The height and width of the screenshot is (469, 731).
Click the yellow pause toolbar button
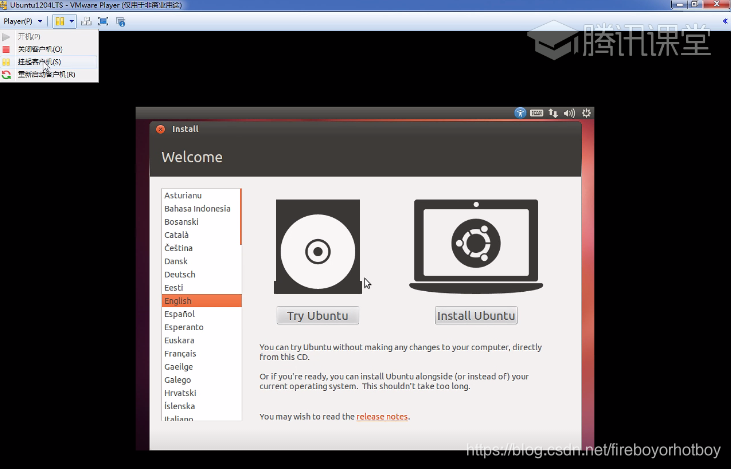(60, 21)
